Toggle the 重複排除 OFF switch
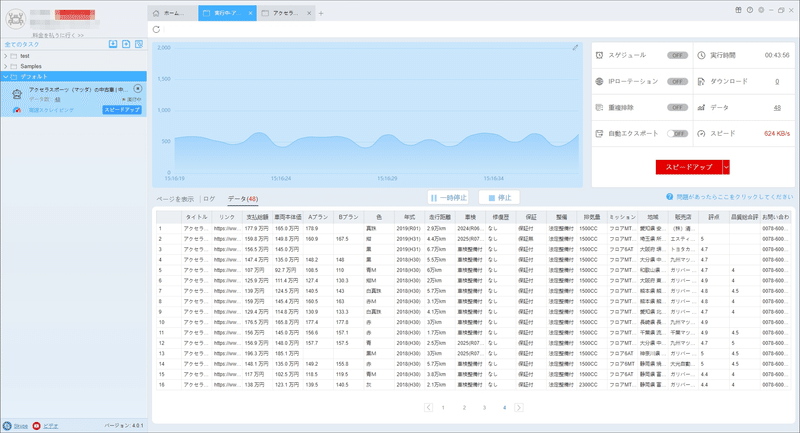The image size is (800, 433). pyautogui.click(x=677, y=108)
